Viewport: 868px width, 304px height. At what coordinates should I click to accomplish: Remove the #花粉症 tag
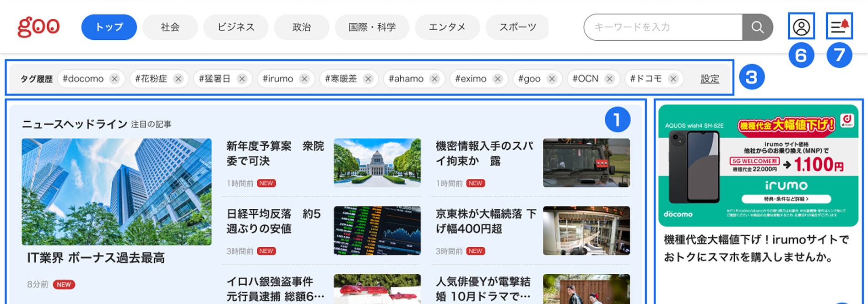point(179,79)
